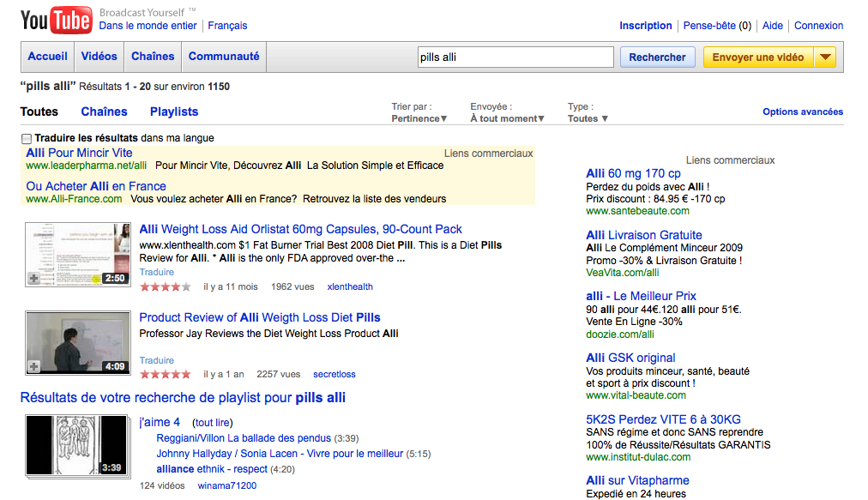Screen dimensions: 868x500
Task: Click plus icon on Product Review thumbnail
Action: click(x=33, y=367)
